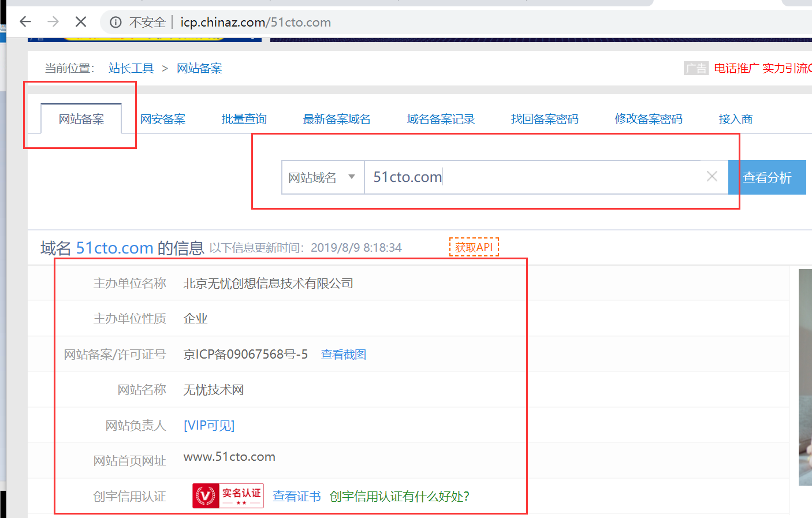Viewport: 812px width, 518px height.
Task: Click the [VIP可见] link
Action: point(209,426)
